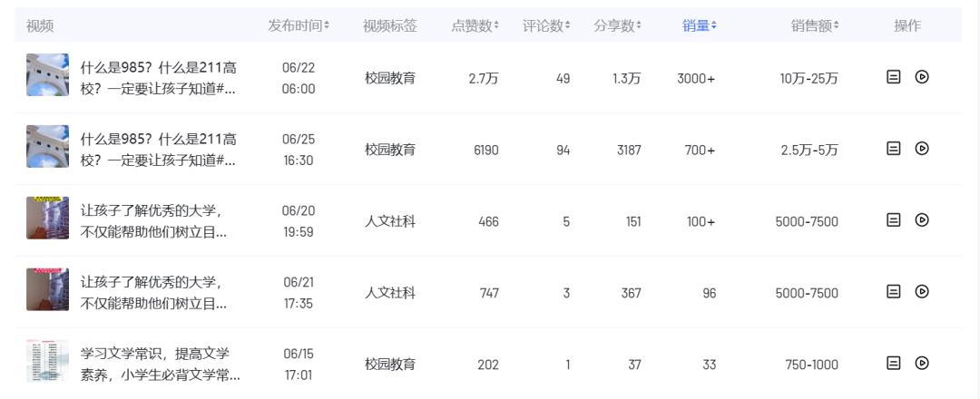
Task: Open 学习文学常识 video title
Action: 160,365
